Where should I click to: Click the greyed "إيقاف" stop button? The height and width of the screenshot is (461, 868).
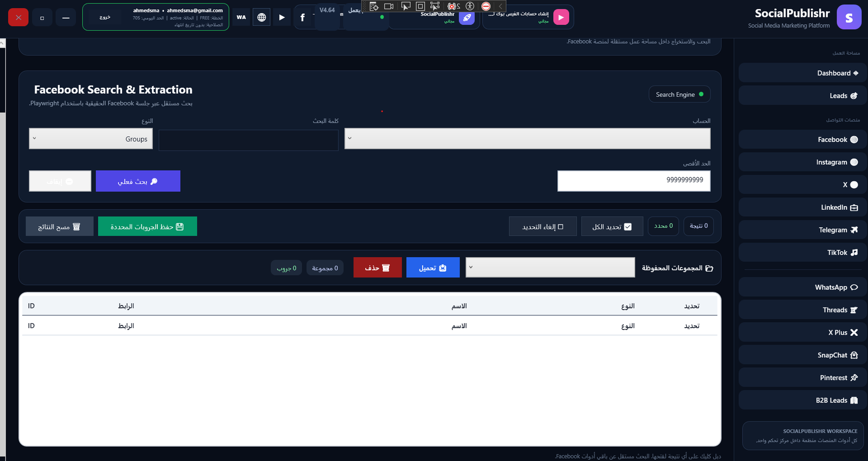pos(60,181)
